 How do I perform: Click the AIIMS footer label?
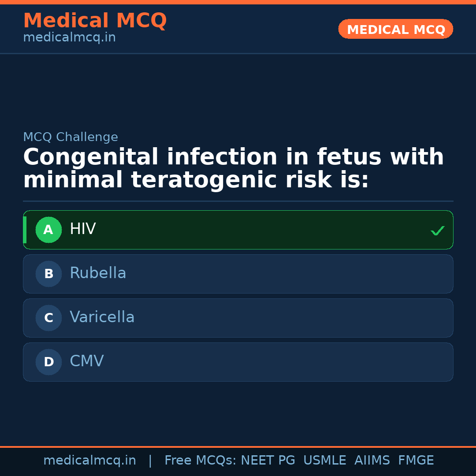click(x=372, y=461)
